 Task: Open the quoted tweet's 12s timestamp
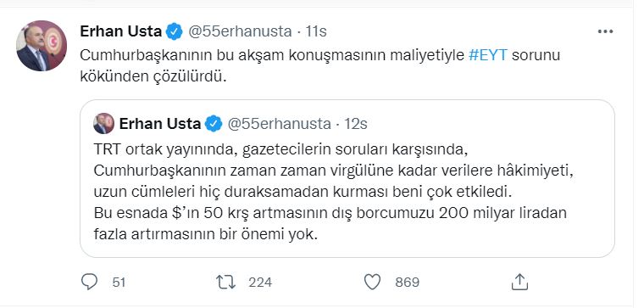pos(356,123)
